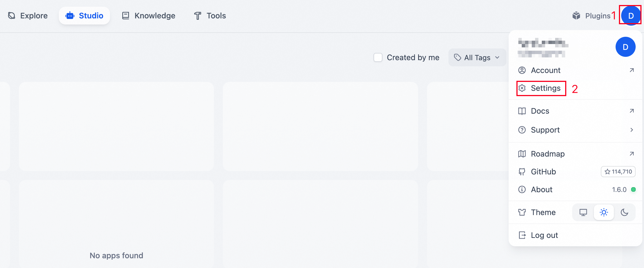Image resolution: width=644 pixels, height=268 pixels.
Task: Click the user avatar in the top bar
Action: [x=631, y=16]
